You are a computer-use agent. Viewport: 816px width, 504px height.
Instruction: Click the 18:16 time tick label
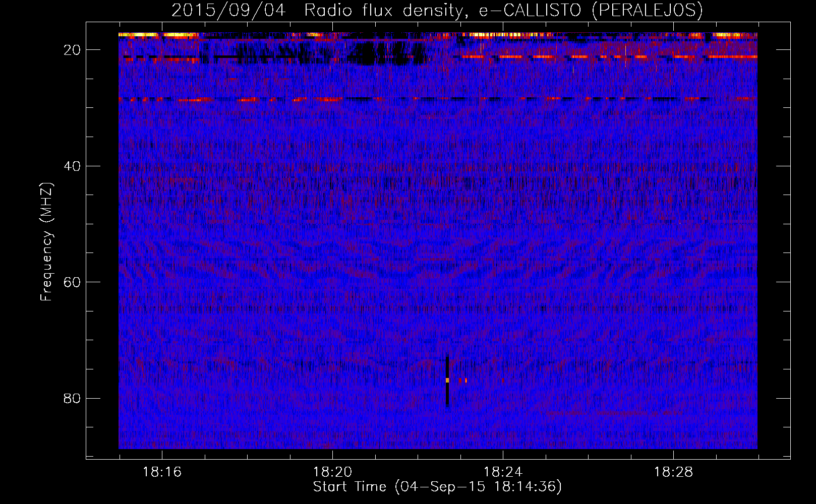(x=162, y=472)
